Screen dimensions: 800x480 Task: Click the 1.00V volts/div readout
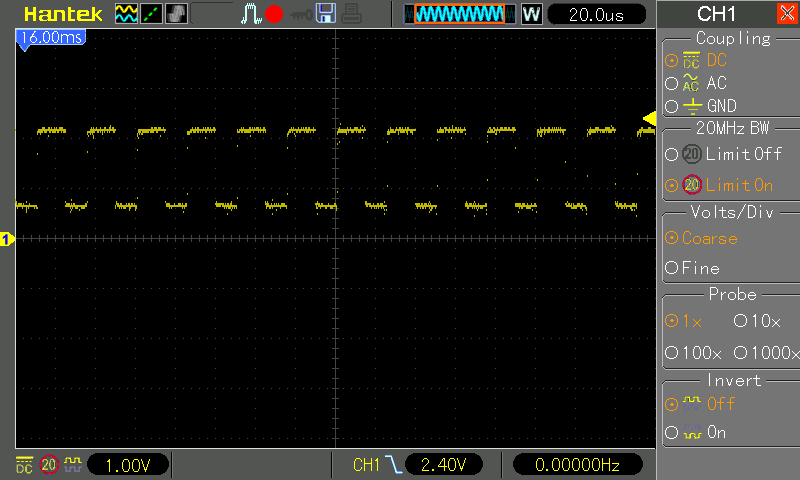(128, 465)
